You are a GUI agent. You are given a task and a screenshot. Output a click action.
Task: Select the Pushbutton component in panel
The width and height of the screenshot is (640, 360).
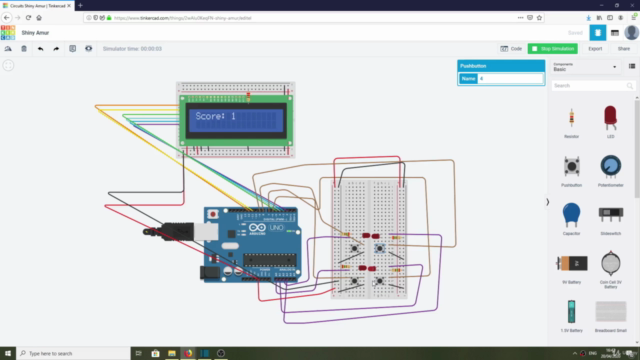[x=571, y=171]
